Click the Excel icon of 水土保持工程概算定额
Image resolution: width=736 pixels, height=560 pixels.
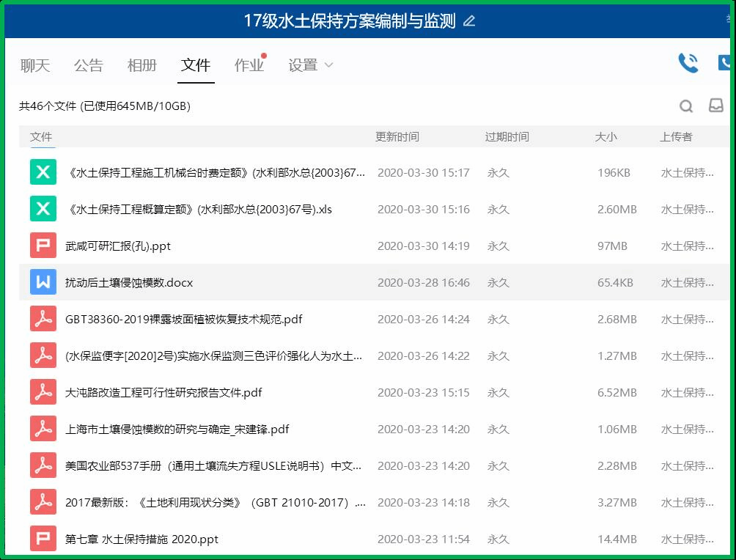pyautogui.click(x=43, y=208)
